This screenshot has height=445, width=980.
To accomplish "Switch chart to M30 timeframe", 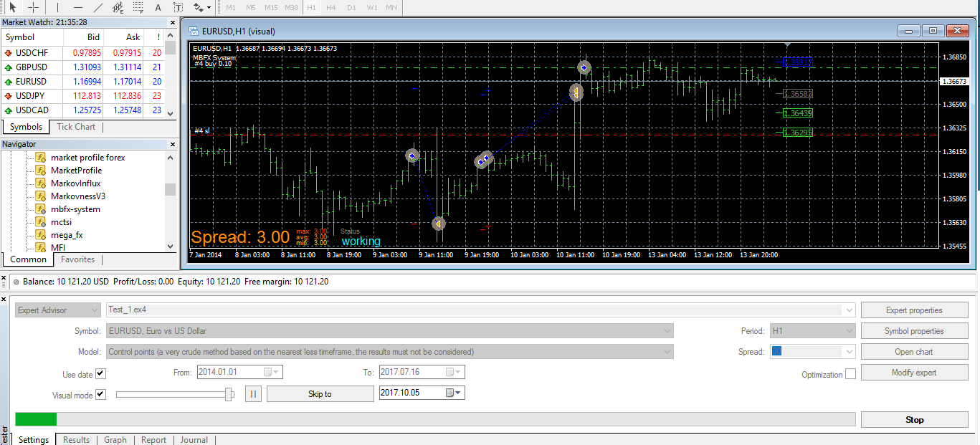I will (x=291, y=7).
